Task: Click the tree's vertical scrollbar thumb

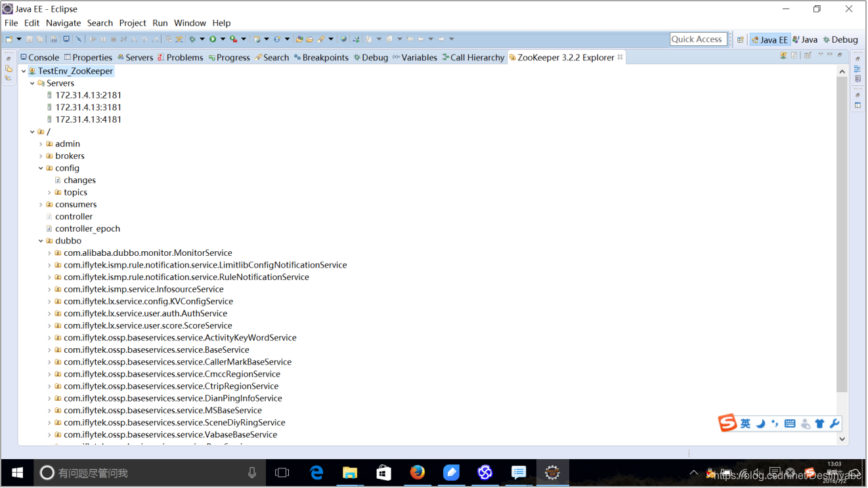Action: (842, 234)
